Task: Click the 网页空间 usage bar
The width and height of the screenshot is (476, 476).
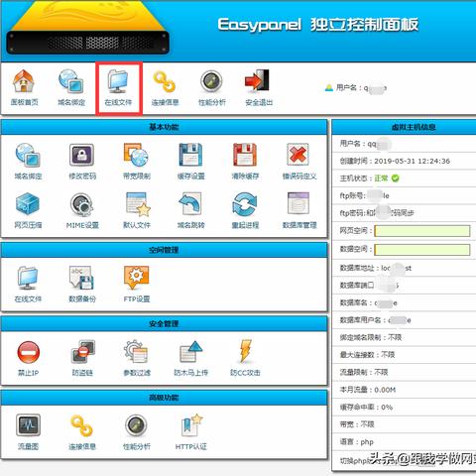Action: 422,231
